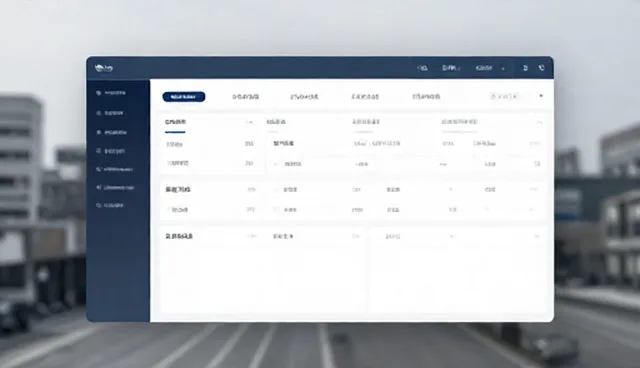Click the fifth sidebar item's icon
640x368 pixels.
coord(98,169)
